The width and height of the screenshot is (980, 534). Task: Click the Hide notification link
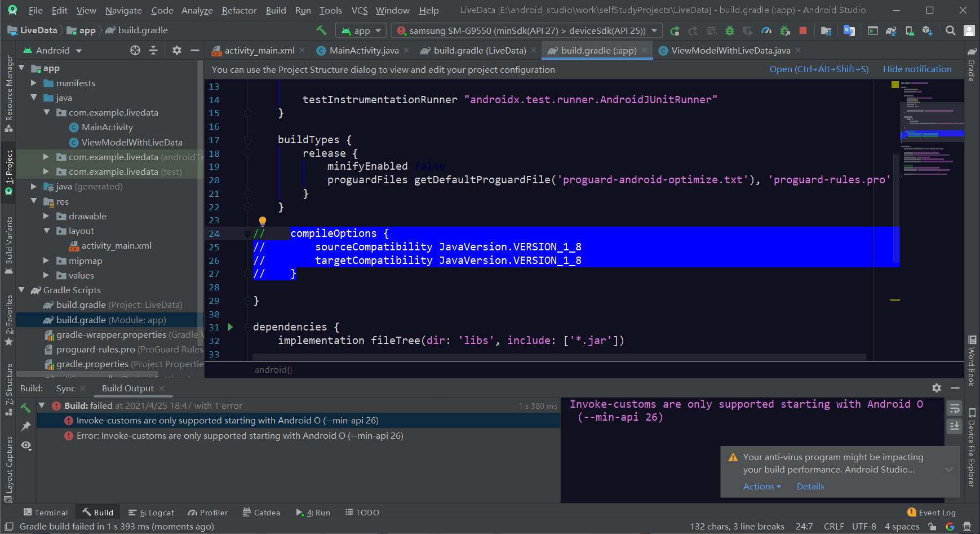click(x=916, y=69)
